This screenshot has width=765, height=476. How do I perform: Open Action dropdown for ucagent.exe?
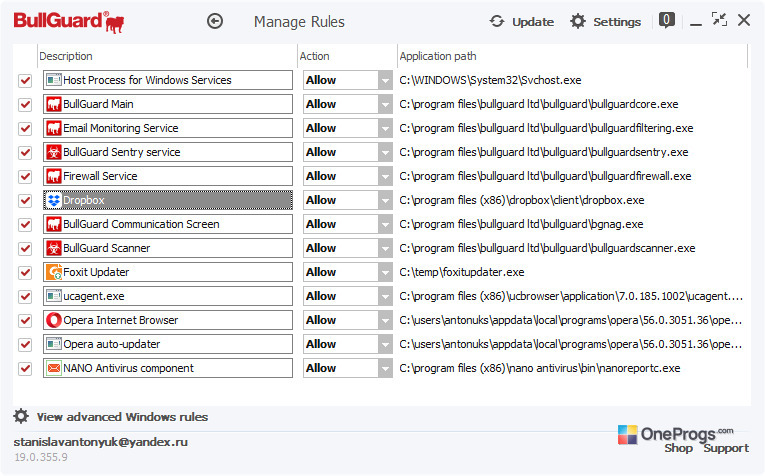tap(385, 296)
